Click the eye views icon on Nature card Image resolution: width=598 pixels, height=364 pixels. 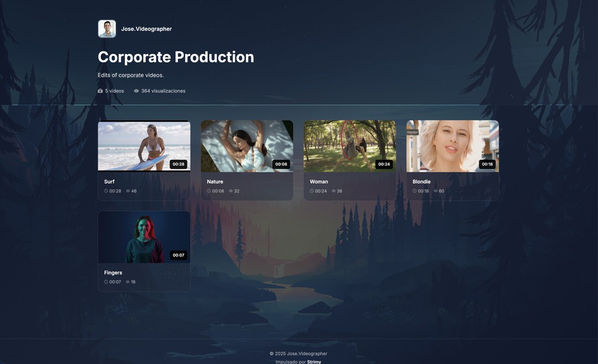coord(231,191)
